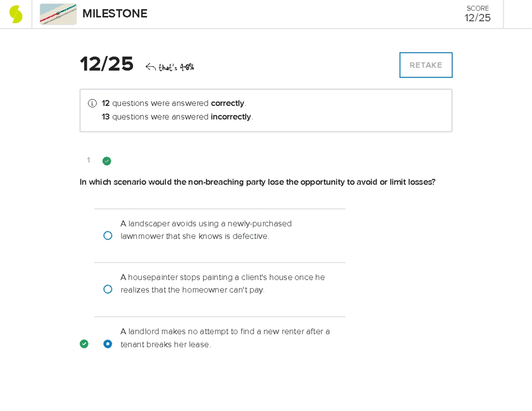Click the handwritten "that's 48%" note
532x411 pixels.
(x=176, y=67)
